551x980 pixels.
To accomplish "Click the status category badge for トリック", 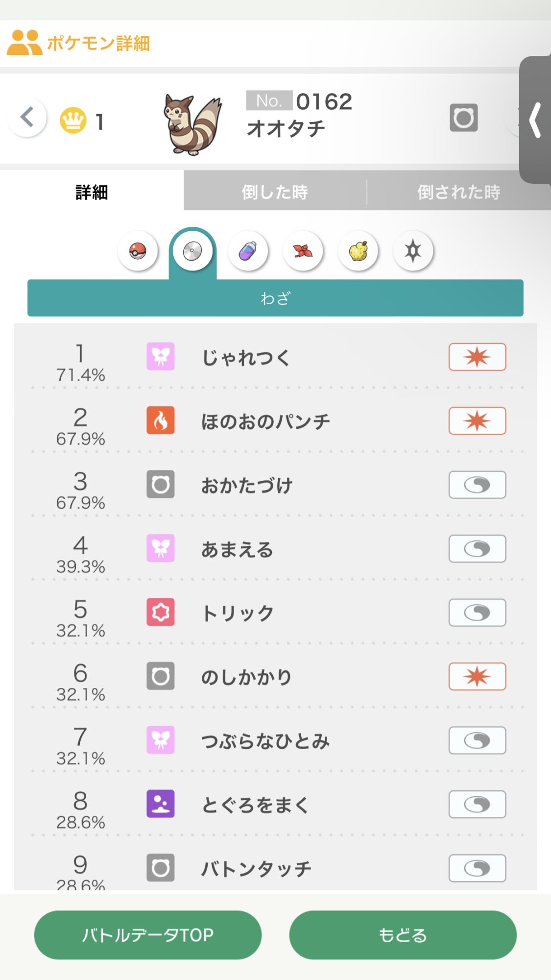I will point(477,612).
